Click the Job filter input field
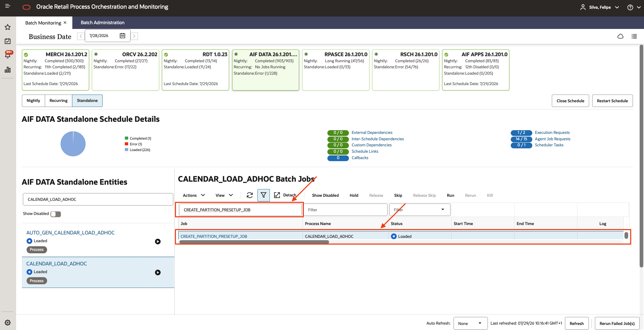The image size is (644, 330). (240, 210)
